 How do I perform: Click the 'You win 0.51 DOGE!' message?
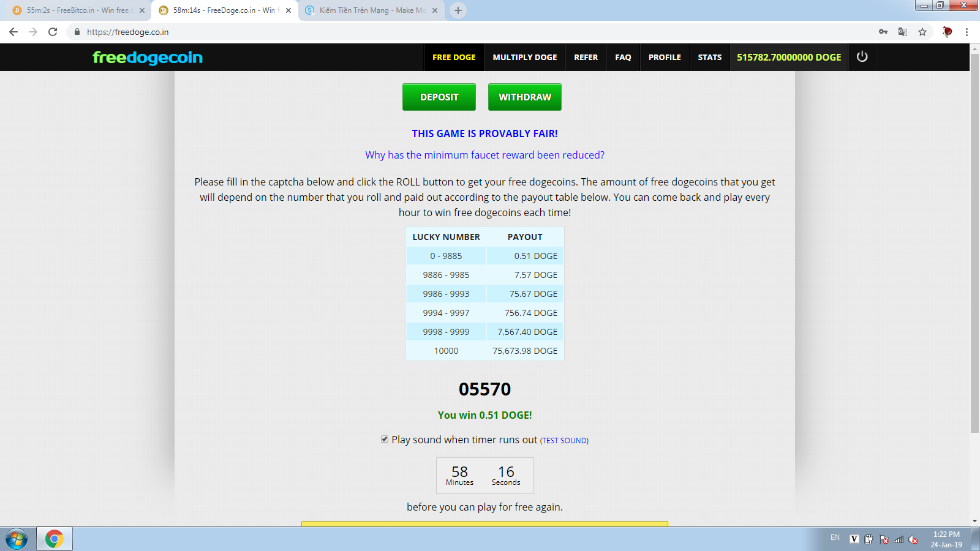tap(484, 415)
